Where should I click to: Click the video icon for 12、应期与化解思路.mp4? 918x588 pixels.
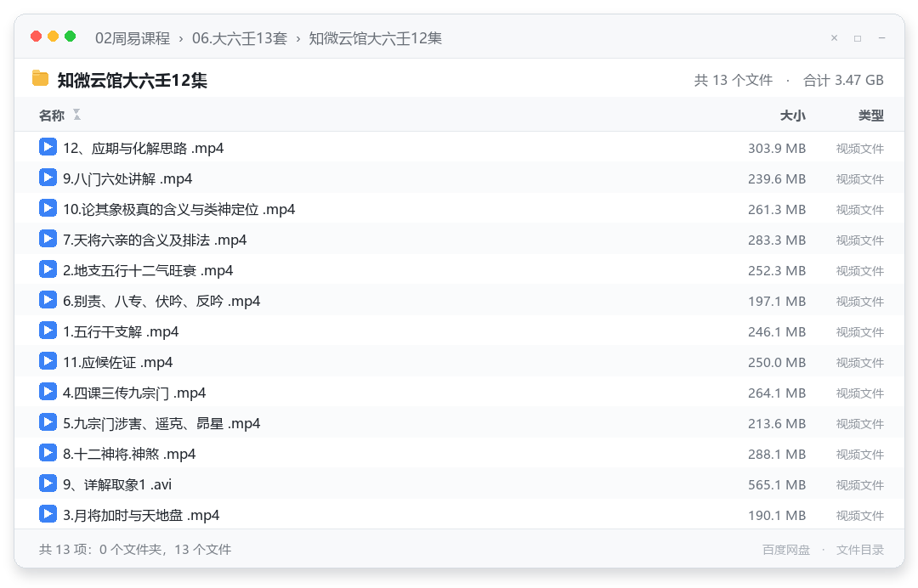[48, 147]
